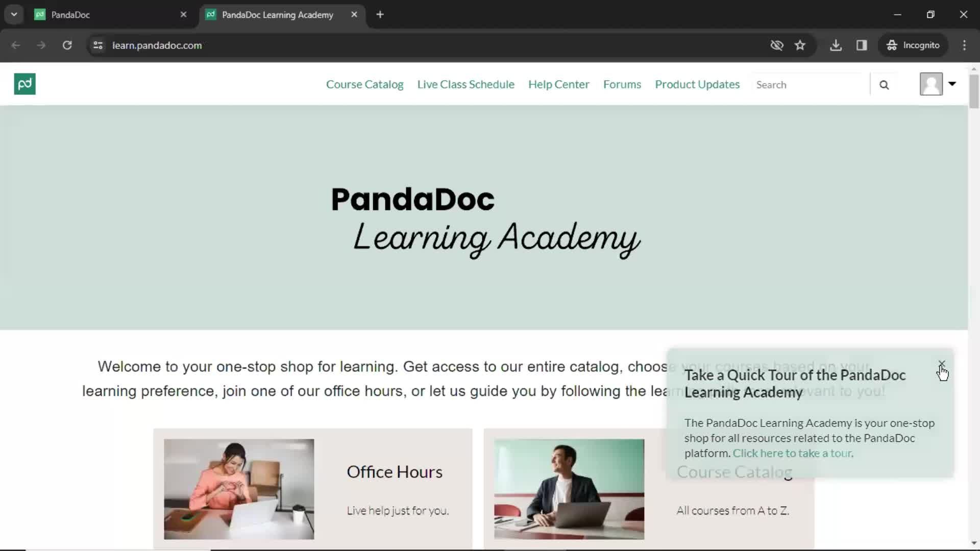This screenshot has width=980, height=551.
Task: Expand the browser tab options chevron
Action: point(13,14)
